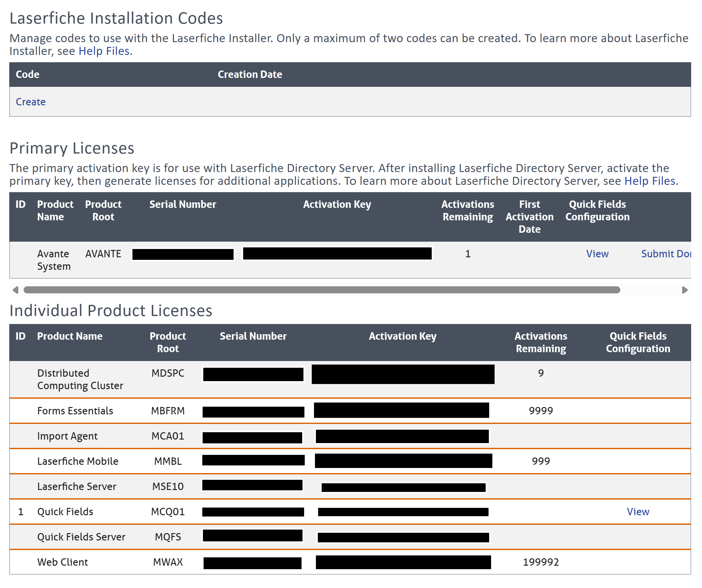This screenshot has width=702, height=588.
Task: Select the Laserfiche Server row
Action: pos(77,487)
